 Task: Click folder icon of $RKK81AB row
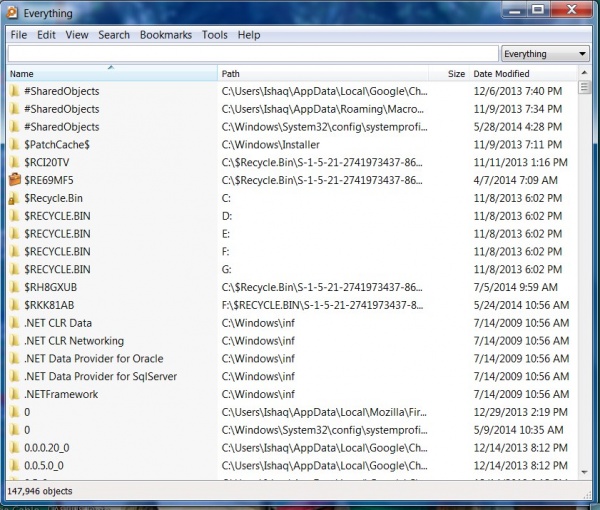tap(14, 305)
